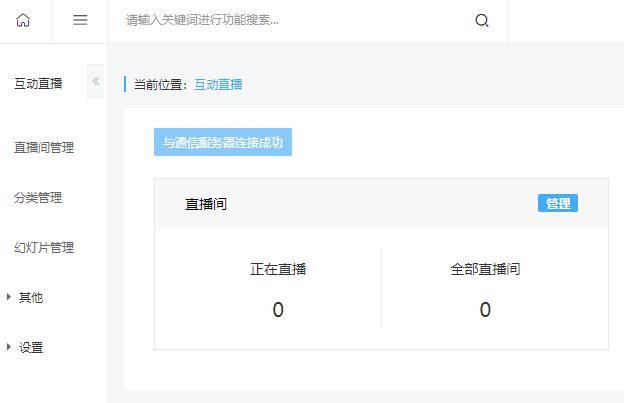Collapse sidebar with double-chevron icon
This screenshot has height=403, width=624.
[96, 81]
